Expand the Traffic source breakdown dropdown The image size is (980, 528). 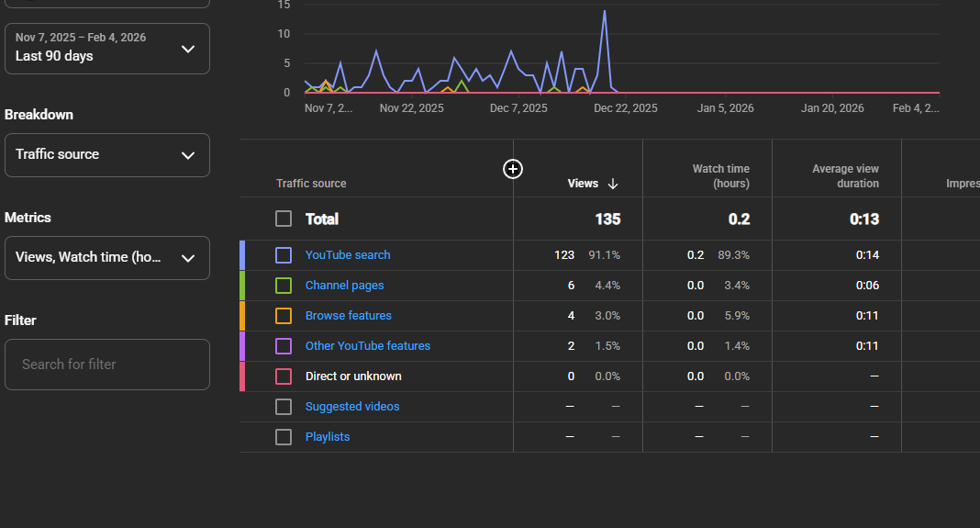click(x=106, y=155)
